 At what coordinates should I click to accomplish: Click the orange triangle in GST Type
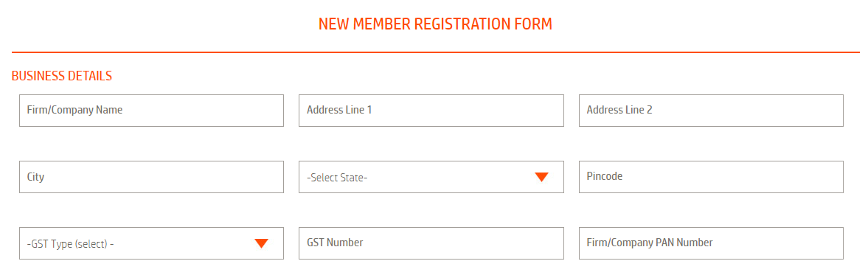click(x=261, y=243)
